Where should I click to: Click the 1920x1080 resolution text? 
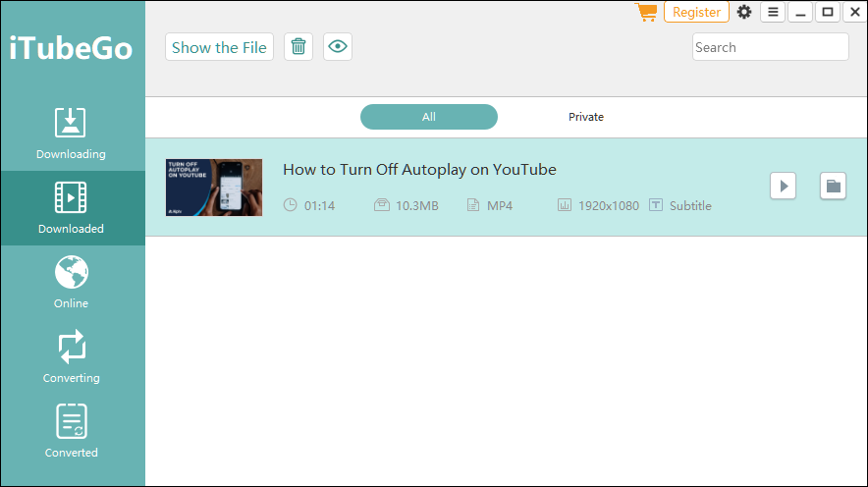pyautogui.click(x=609, y=206)
